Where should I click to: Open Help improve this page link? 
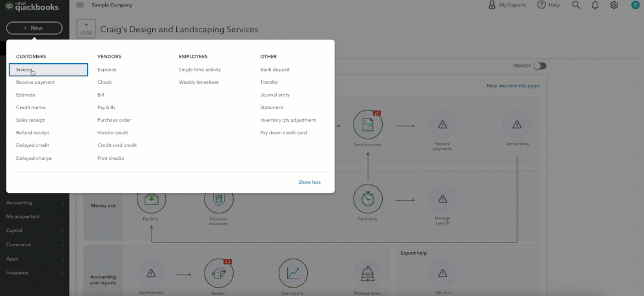(x=513, y=86)
